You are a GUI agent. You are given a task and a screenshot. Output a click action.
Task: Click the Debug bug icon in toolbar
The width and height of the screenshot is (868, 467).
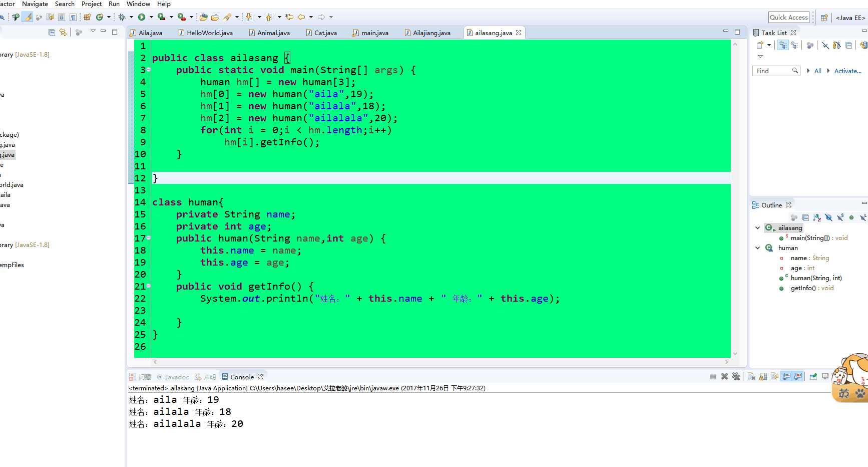122,17
